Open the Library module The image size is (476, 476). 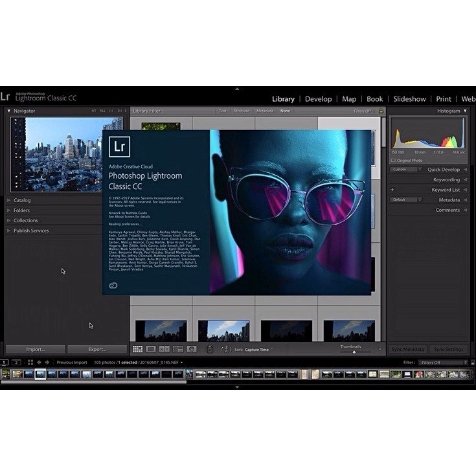283,99
